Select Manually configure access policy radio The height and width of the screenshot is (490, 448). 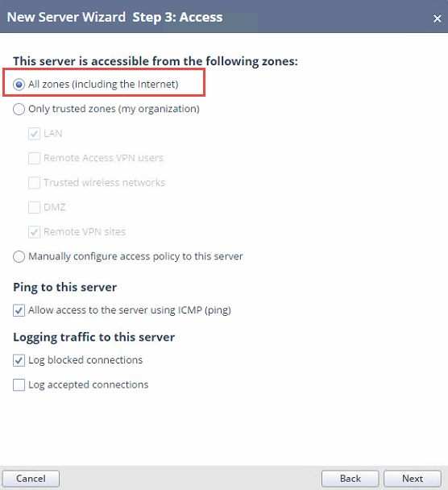point(19,256)
